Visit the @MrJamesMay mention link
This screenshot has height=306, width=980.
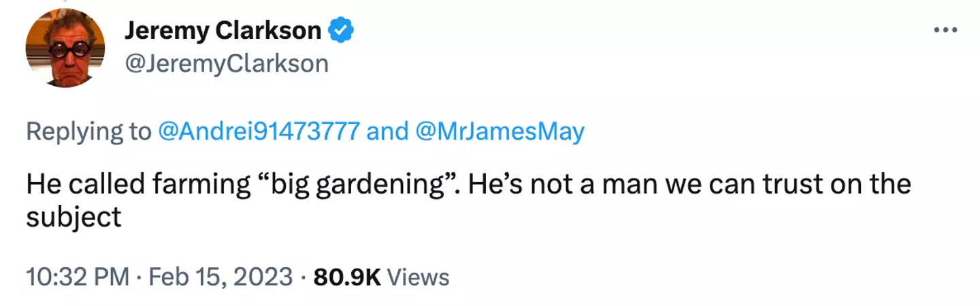pos(499,132)
